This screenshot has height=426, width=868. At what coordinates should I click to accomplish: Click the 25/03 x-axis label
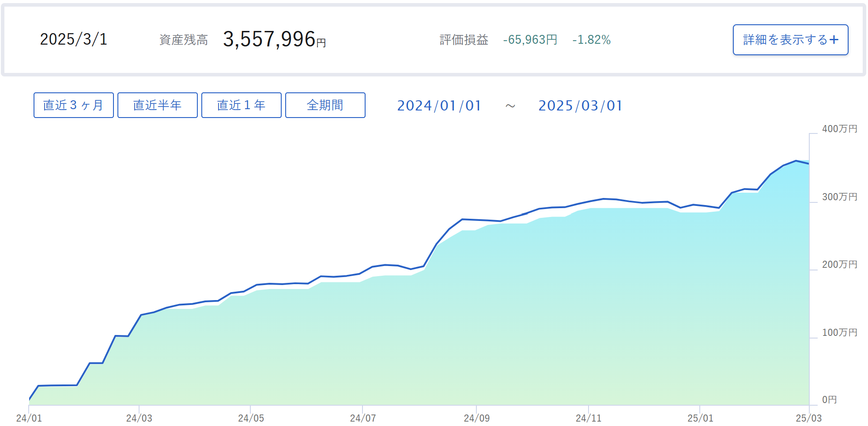point(809,418)
